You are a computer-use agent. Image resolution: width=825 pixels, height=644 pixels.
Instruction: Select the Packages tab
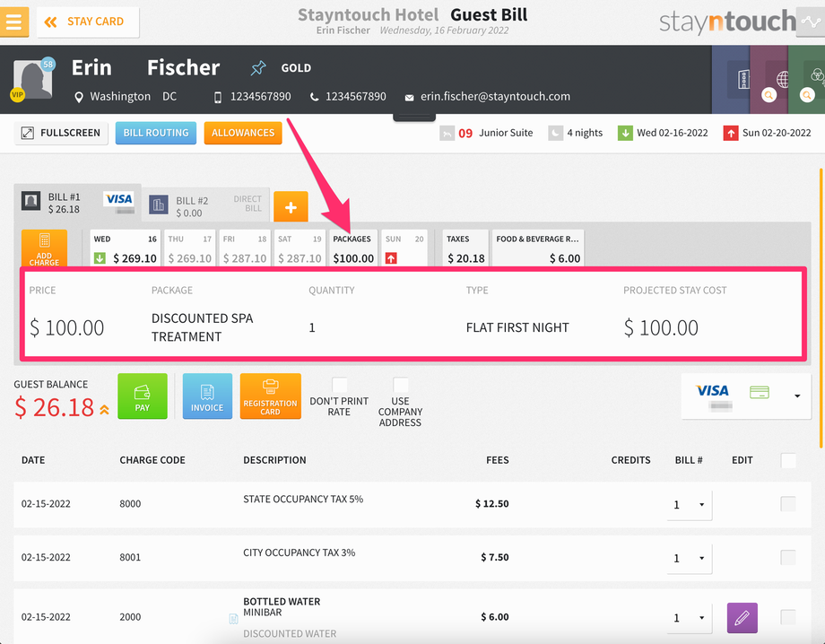click(353, 248)
